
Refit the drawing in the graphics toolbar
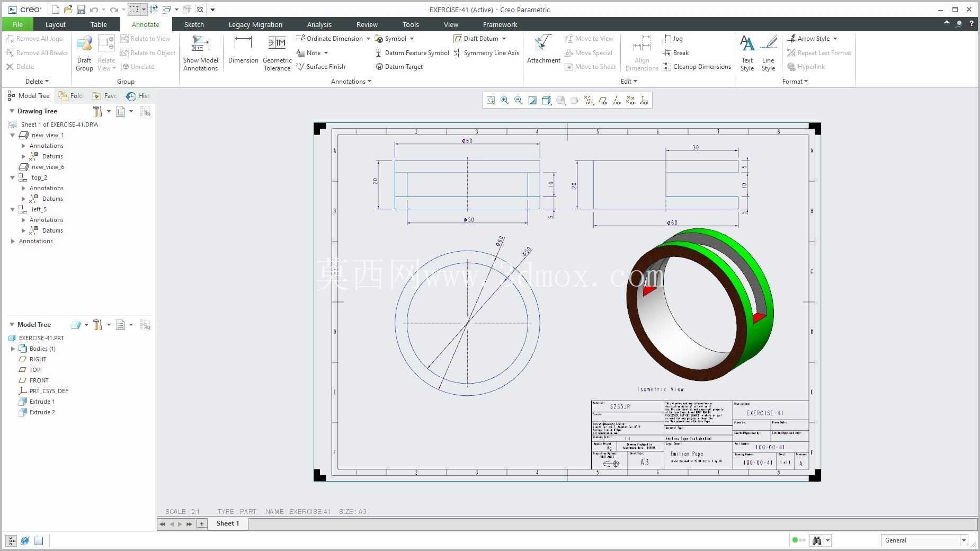(491, 100)
